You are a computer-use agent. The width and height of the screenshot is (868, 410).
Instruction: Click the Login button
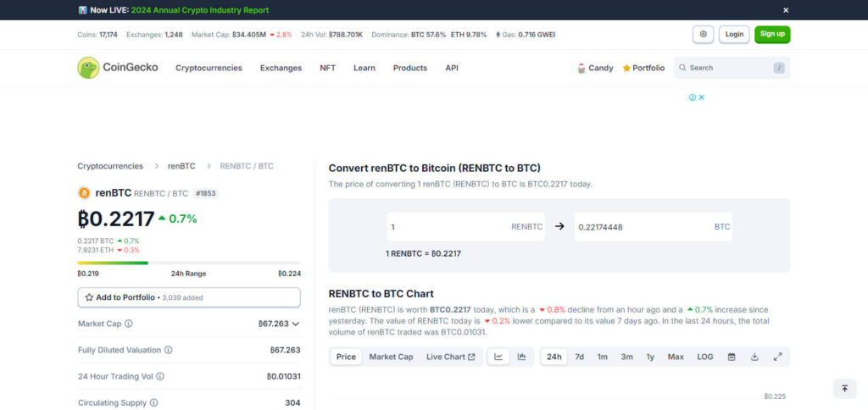click(x=734, y=34)
